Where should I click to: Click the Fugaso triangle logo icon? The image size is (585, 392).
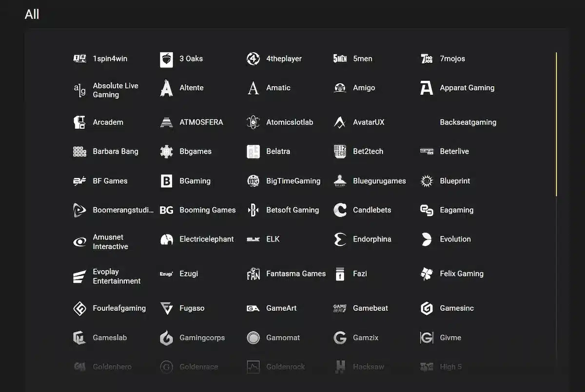[166, 308]
